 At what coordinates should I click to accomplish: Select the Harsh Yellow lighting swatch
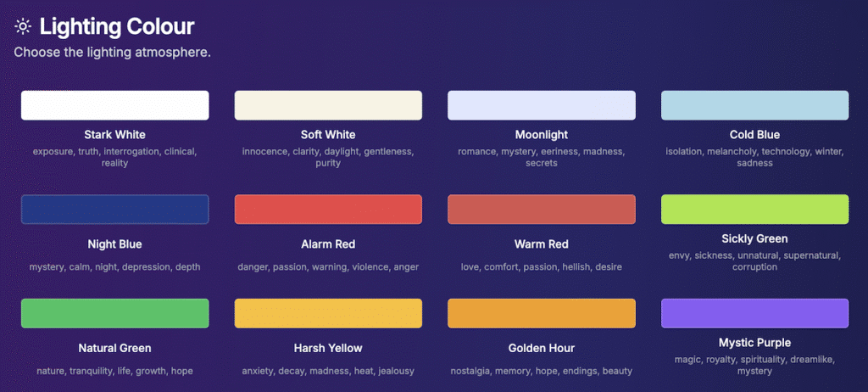tap(328, 313)
